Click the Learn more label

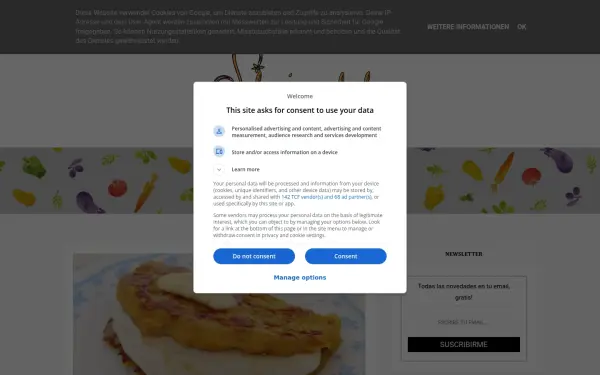pos(245,169)
